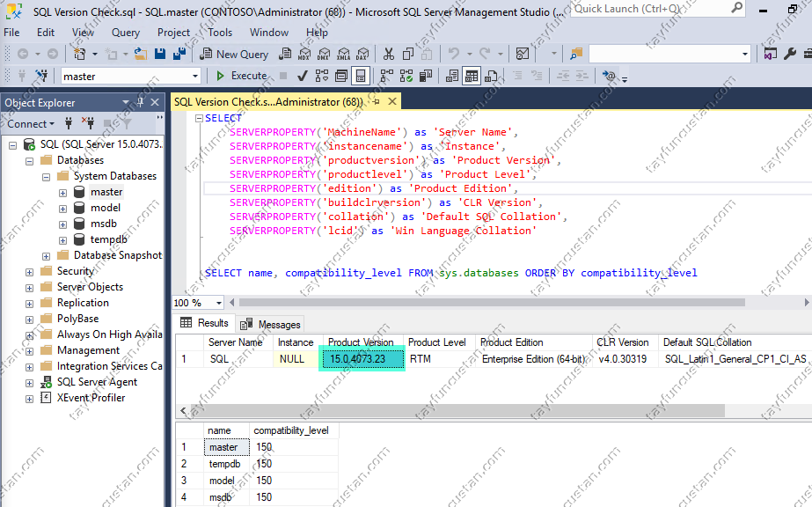Collapse the Databases folder
This screenshot has height=507, width=812.
[x=30, y=161]
